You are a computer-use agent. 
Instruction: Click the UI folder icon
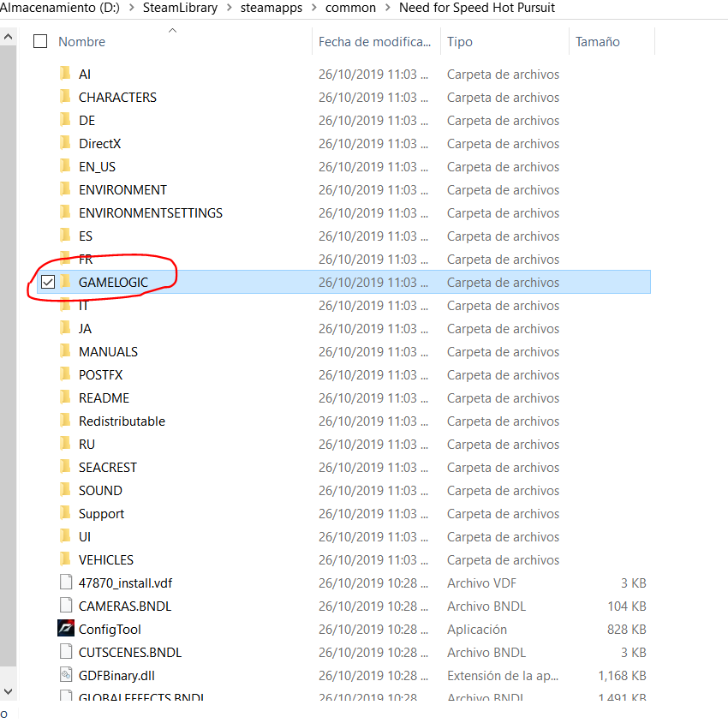coord(65,536)
